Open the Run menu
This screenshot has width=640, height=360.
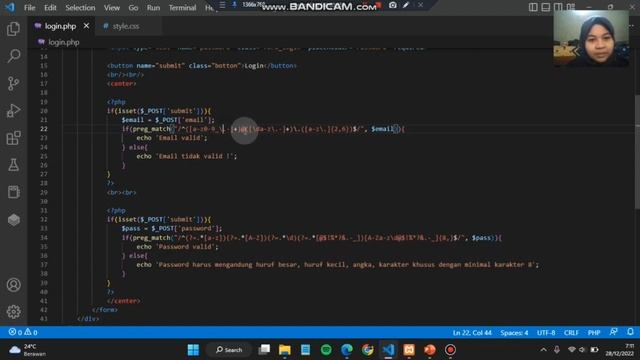point(153,8)
